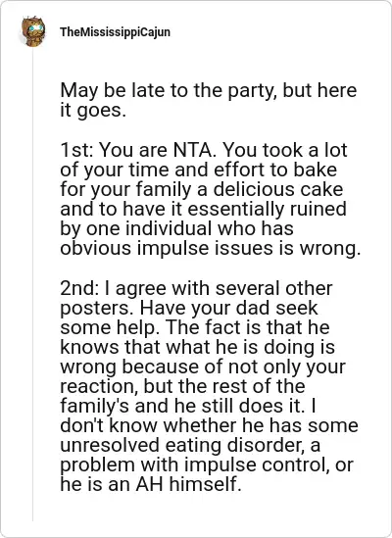
Task: Open TheMississippiCajun's avatar picture
Action: click(x=33, y=31)
